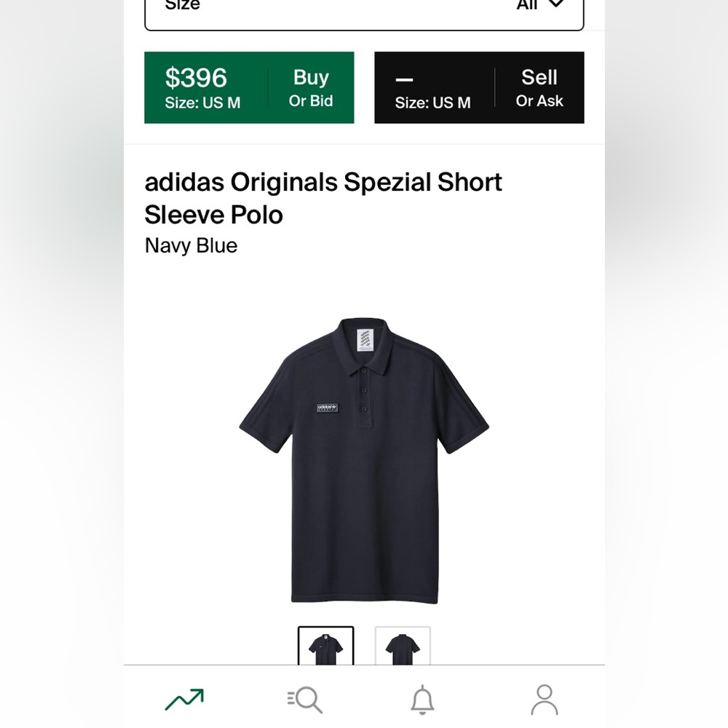
Task: Select the front-view polo thumbnail
Action: (326, 648)
